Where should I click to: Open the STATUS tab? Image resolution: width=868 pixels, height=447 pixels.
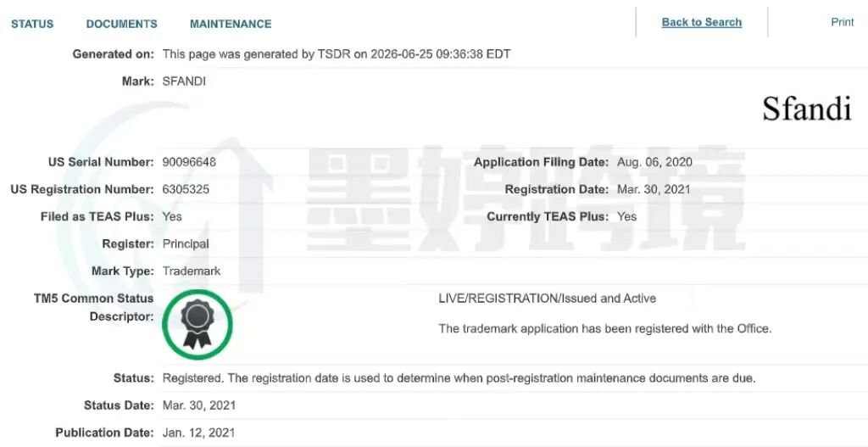click(x=32, y=24)
